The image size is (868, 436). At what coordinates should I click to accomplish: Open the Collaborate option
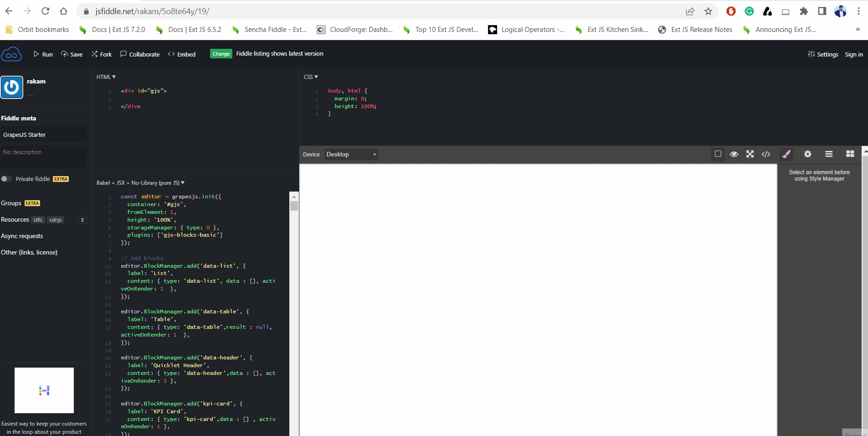point(140,54)
